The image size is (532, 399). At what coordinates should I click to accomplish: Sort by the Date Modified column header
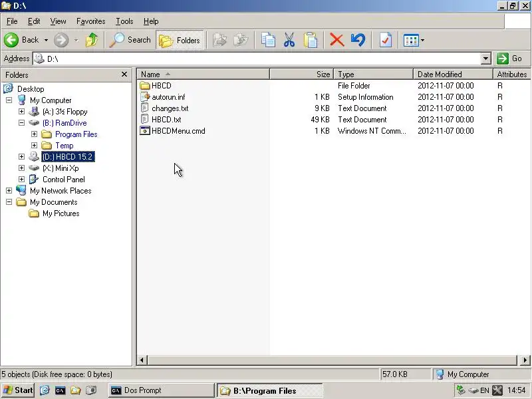click(453, 74)
